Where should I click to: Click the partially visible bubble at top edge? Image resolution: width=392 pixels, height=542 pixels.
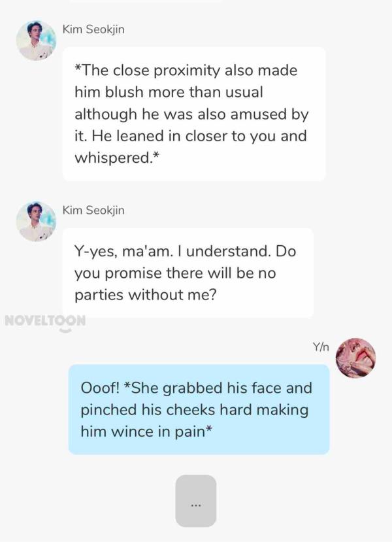pyautogui.click(x=145, y=1)
